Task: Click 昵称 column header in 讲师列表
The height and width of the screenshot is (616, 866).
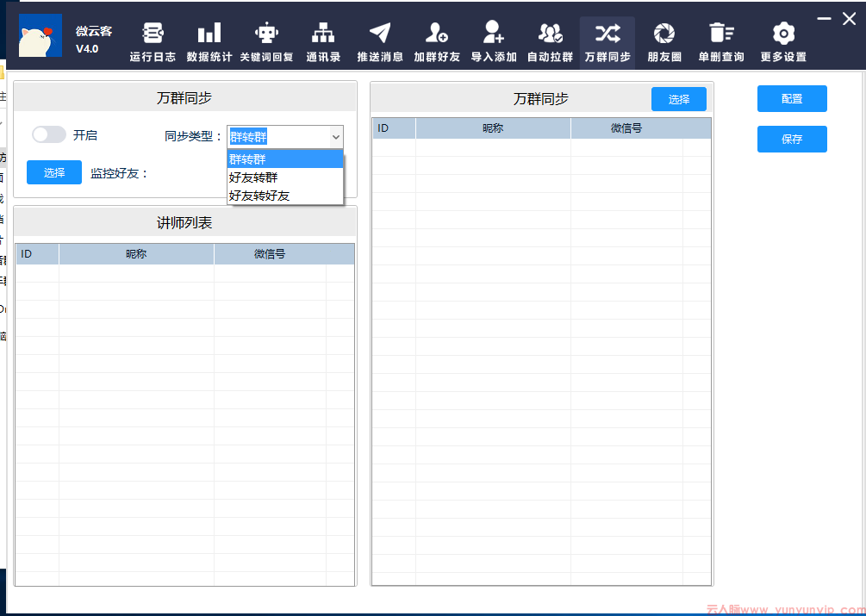Action: pyautogui.click(x=136, y=254)
